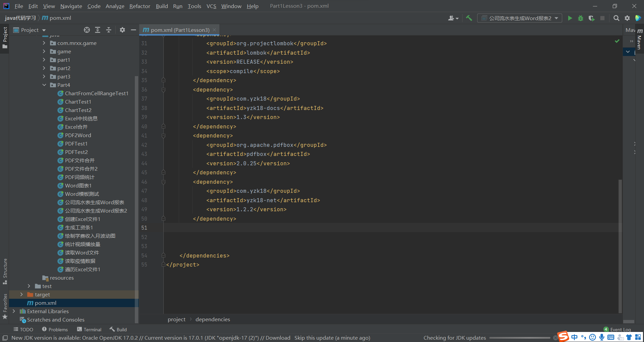This screenshot has height=342, width=644.
Task: Click the editor vertical scrollbar
Action: [620, 246]
